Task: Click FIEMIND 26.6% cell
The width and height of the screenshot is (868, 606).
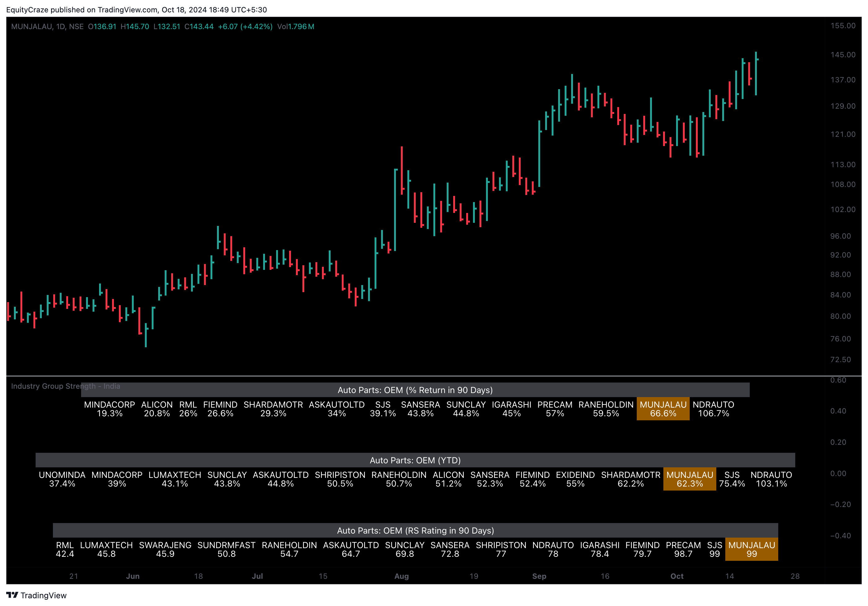Action: coord(220,409)
